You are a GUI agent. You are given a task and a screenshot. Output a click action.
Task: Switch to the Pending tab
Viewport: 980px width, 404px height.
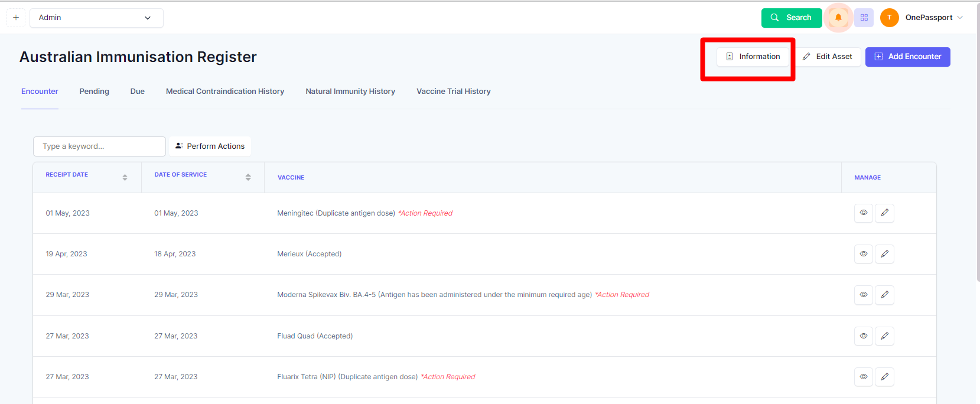tap(95, 92)
